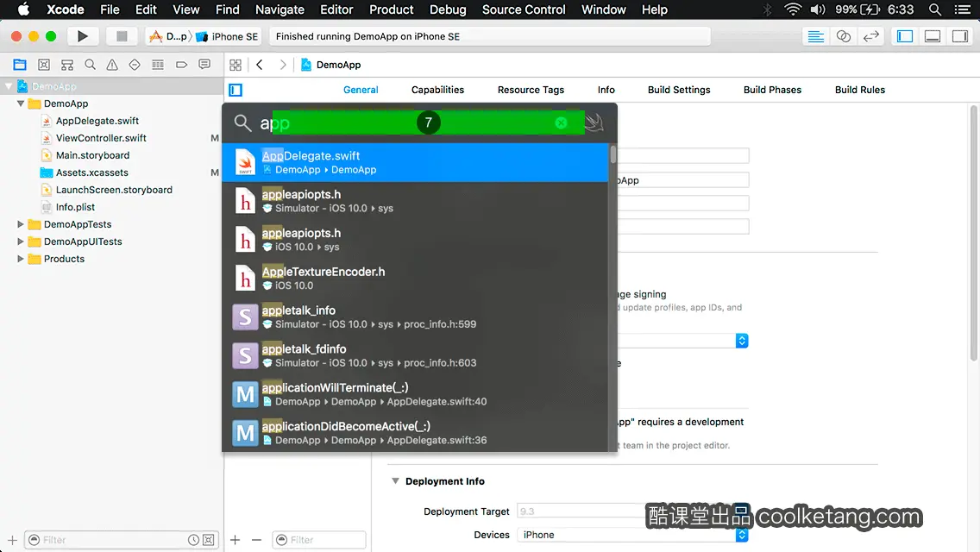The image size is (980, 552).
Task: Collapse the DemoApp project root
Action: (9, 86)
